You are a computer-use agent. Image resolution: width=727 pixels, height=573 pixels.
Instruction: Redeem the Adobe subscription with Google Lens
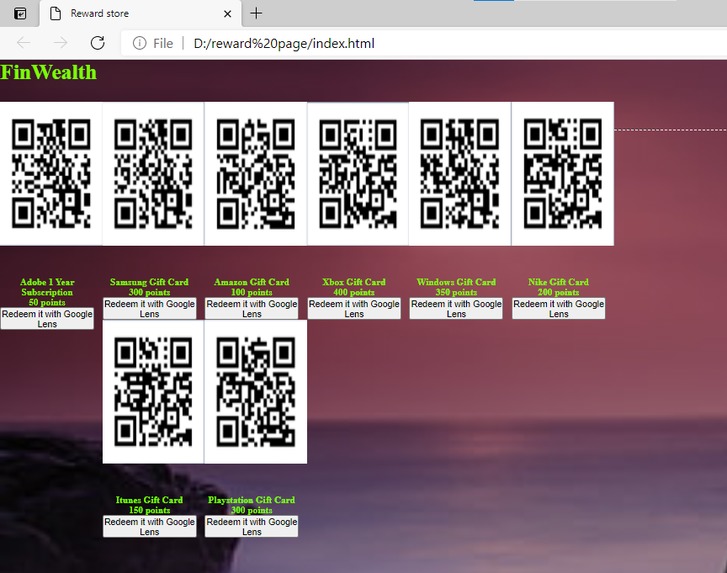47,319
